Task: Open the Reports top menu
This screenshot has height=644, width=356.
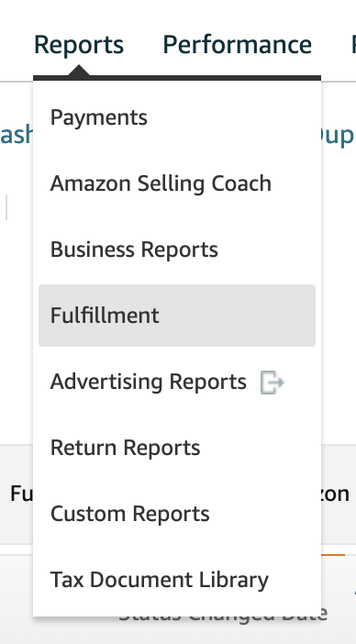Action: click(79, 44)
